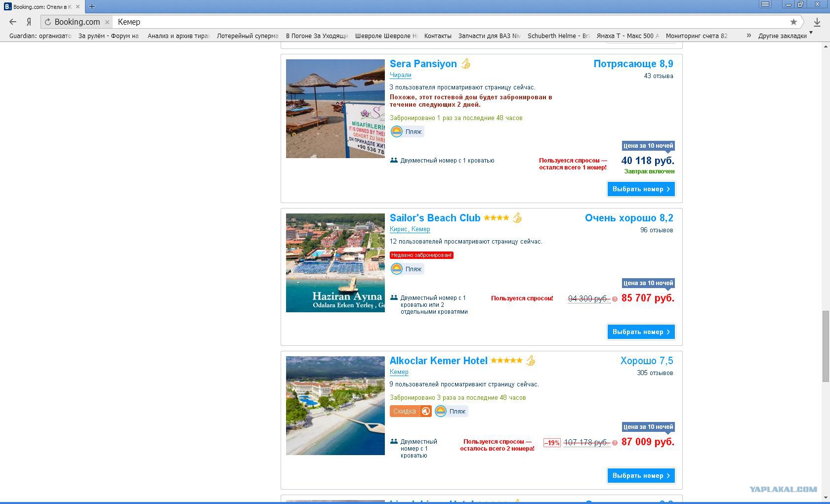View the 96 отзывов reviews
Image resolution: width=830 pixels, height=504 pixels.
[x=657, y=230]
